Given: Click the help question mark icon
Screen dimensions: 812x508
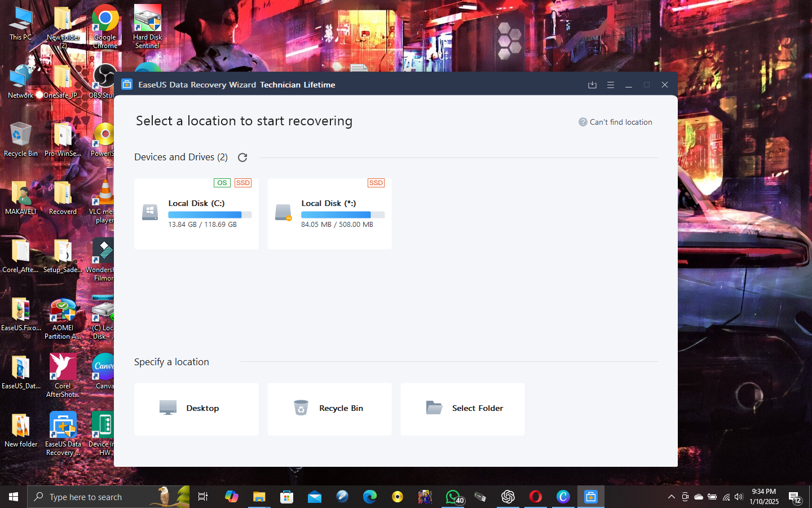Looking at the screenshot, I should click(583, 122).
